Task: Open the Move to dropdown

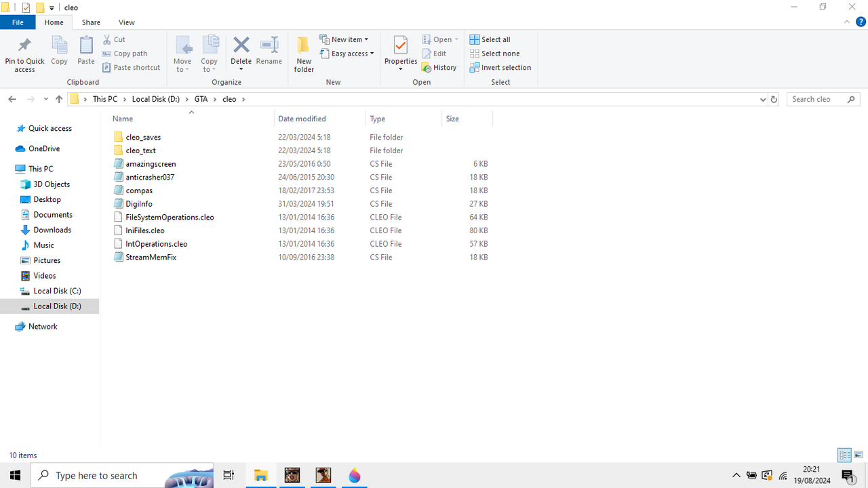Action: click(x=182, y=54)
